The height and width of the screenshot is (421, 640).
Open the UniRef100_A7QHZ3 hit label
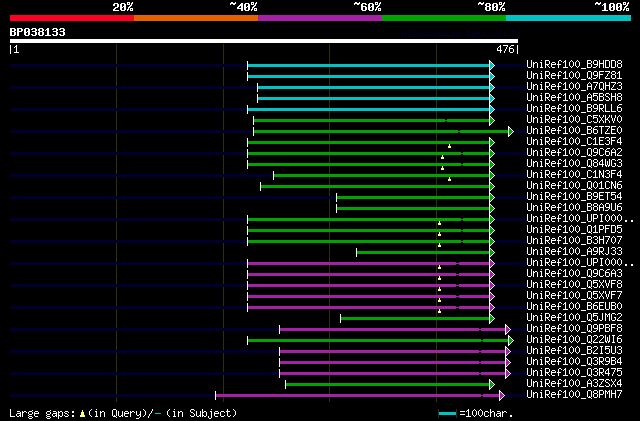(x=574, y=86)
